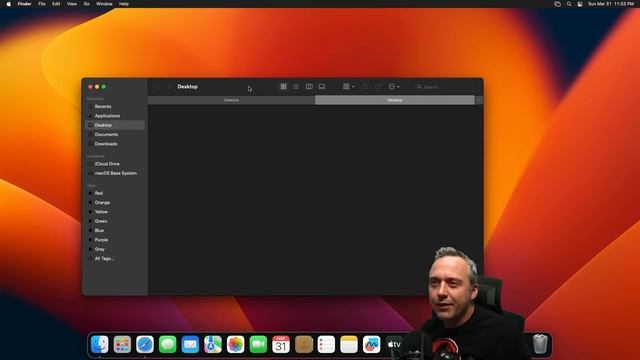
Task: Select the Orange tag
Action: (116, 202)
